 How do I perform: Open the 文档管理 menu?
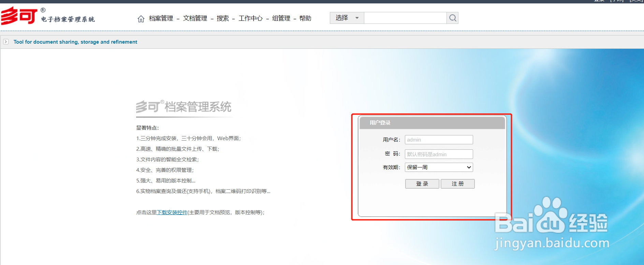click(x=195, y=18)
